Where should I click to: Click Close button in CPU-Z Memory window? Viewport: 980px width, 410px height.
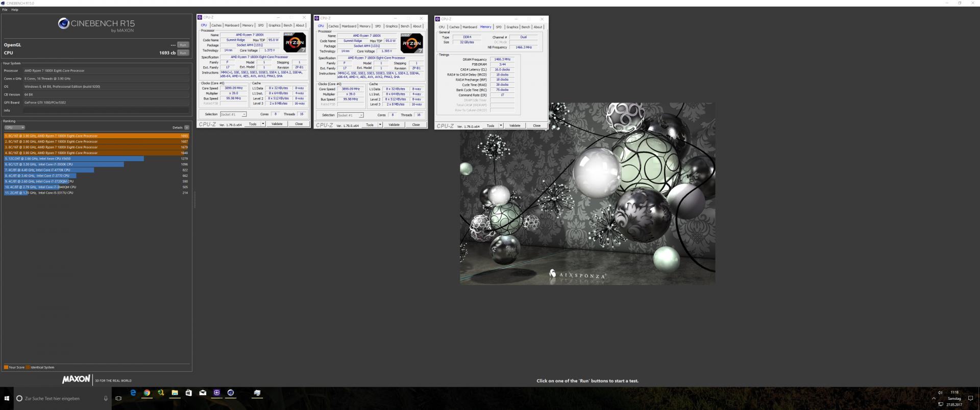[536, 125]
